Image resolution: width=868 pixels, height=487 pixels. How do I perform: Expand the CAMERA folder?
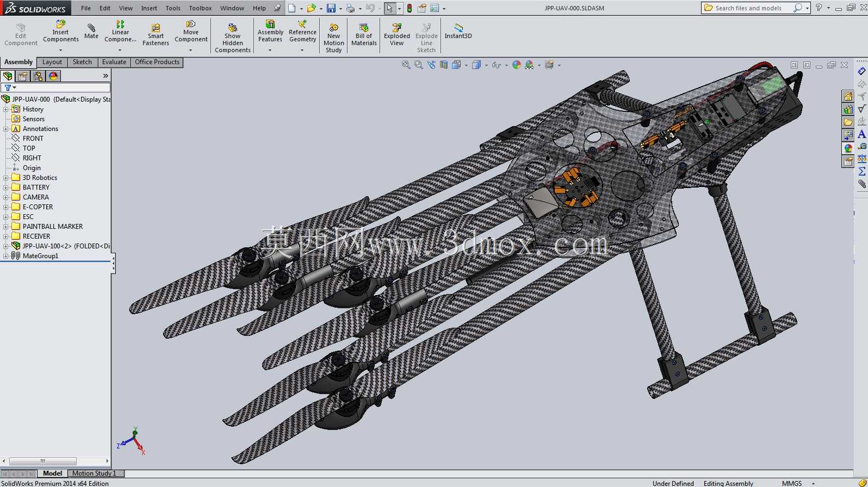(5, 197)
